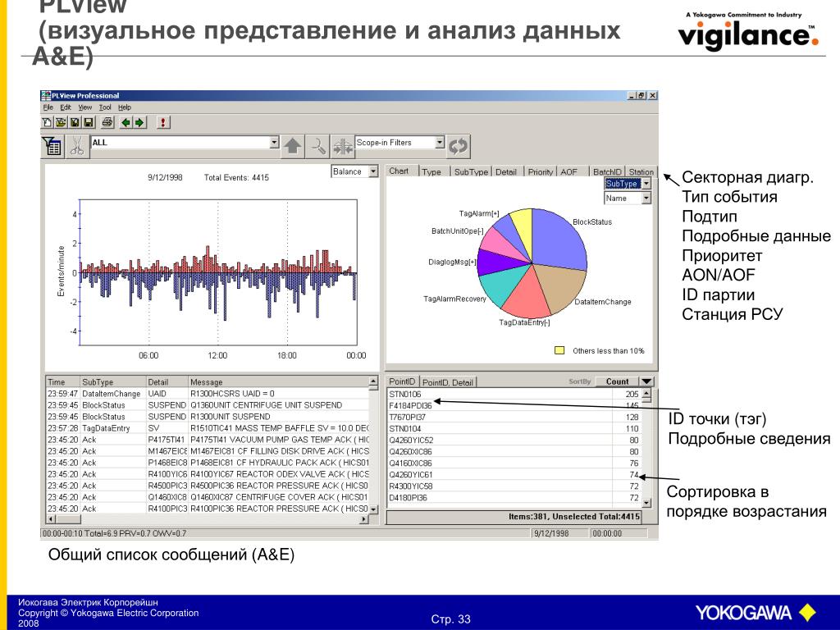Switch to the Station tab

coord(641,172)
